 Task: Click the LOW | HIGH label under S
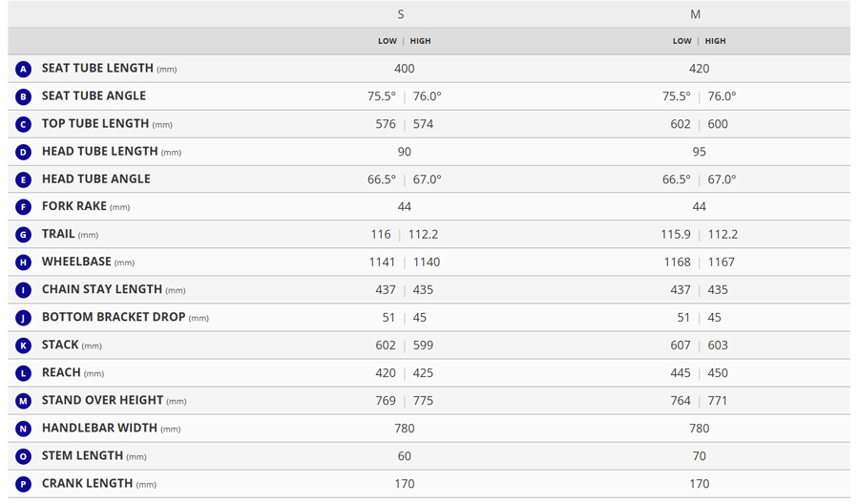[404, 41]
